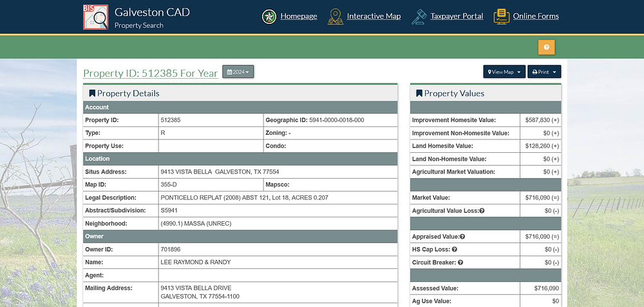Select the Assessed Value $716,090 amount
644x307 pixels.
tap(547, 288)
